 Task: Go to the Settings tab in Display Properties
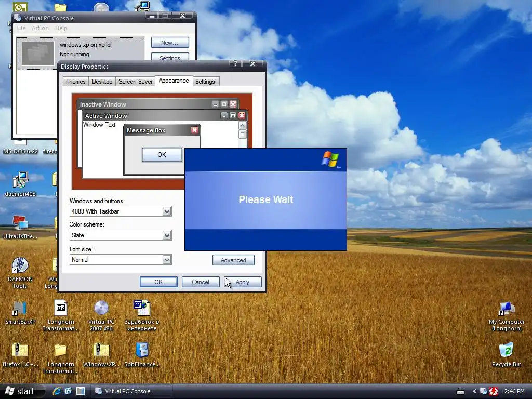205,82
